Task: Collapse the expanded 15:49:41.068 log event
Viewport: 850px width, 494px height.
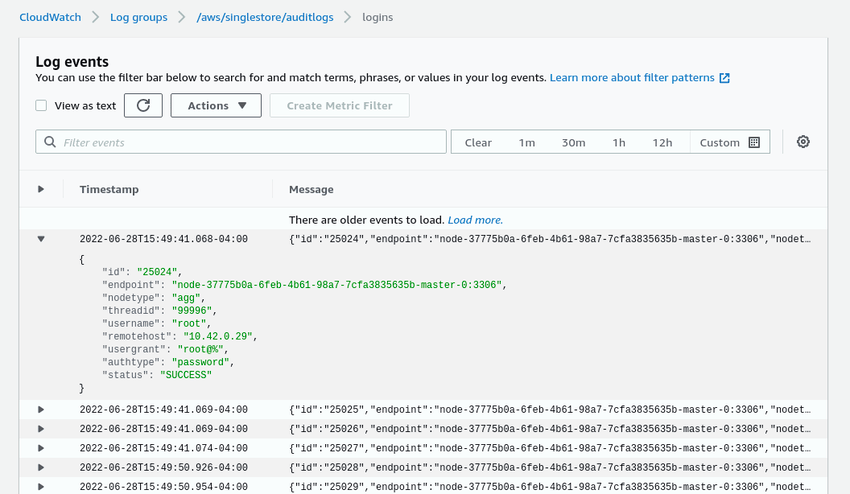Action: 41,239
